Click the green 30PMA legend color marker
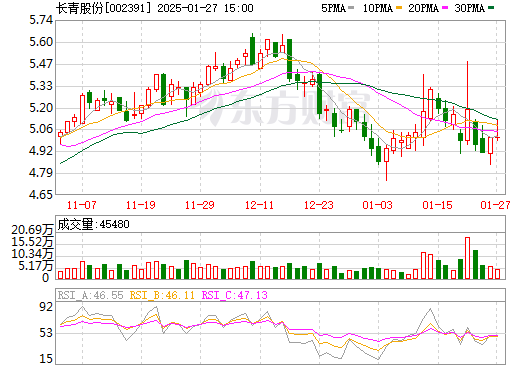This screenshot has height=365, width=520. click(491, 8)
